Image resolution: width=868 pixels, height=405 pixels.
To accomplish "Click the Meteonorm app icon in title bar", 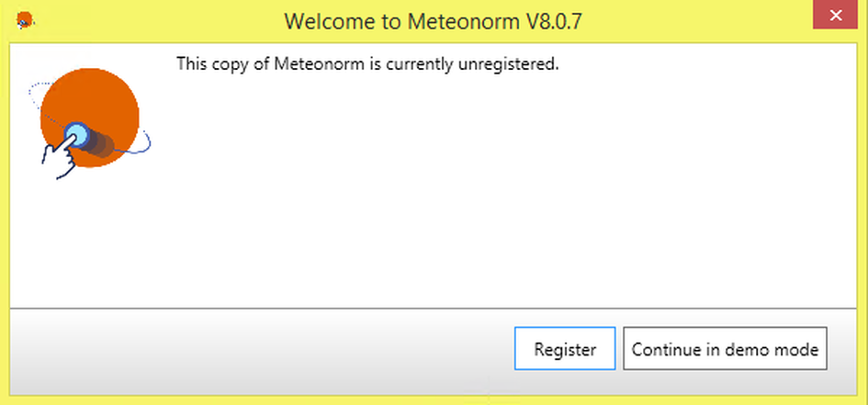I will click(x=26, y=19).
